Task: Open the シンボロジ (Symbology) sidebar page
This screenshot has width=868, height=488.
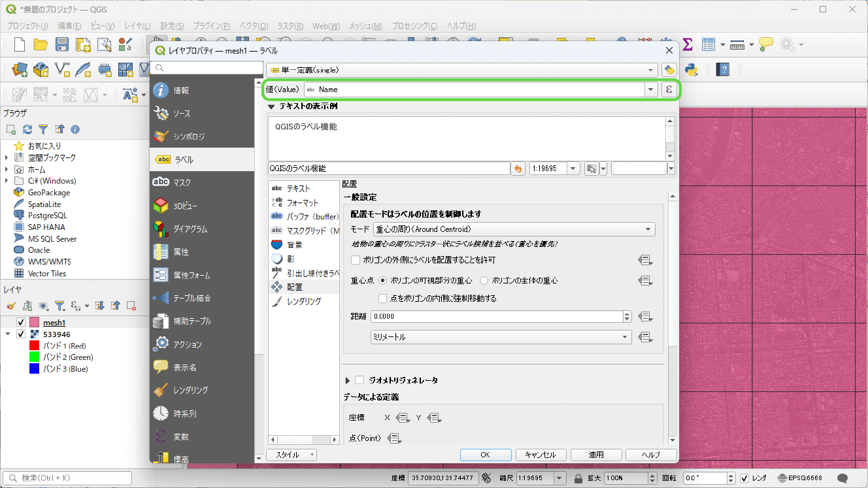Action: pyautogui.click(x=189, y=137)
